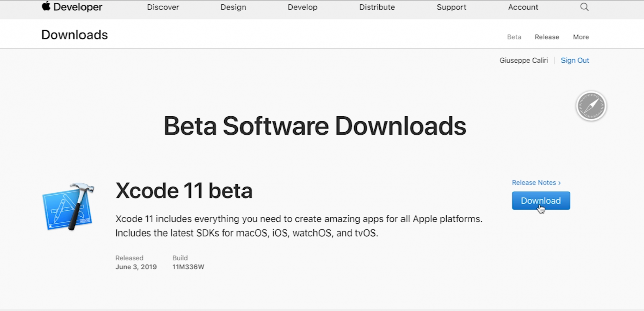Click the Giuseppe Caliri user name
The image size is (644, 311).
(524, 60)
